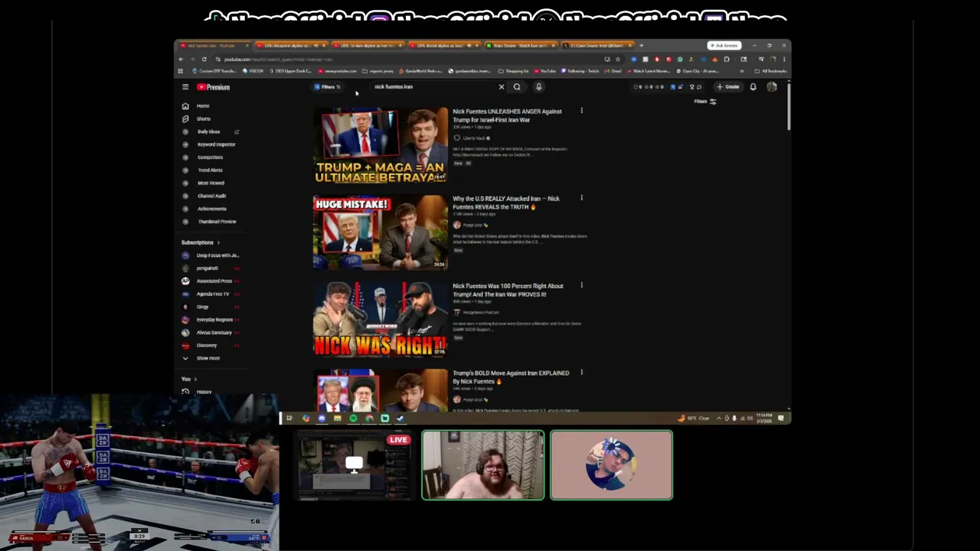980x551 pixels.
Task: Expand the Subscriptions section chevron
Action: click(x=218, y=243)
